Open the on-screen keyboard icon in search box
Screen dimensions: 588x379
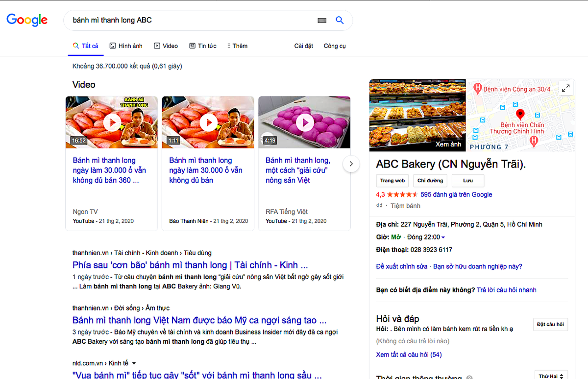tap(322, 21)
